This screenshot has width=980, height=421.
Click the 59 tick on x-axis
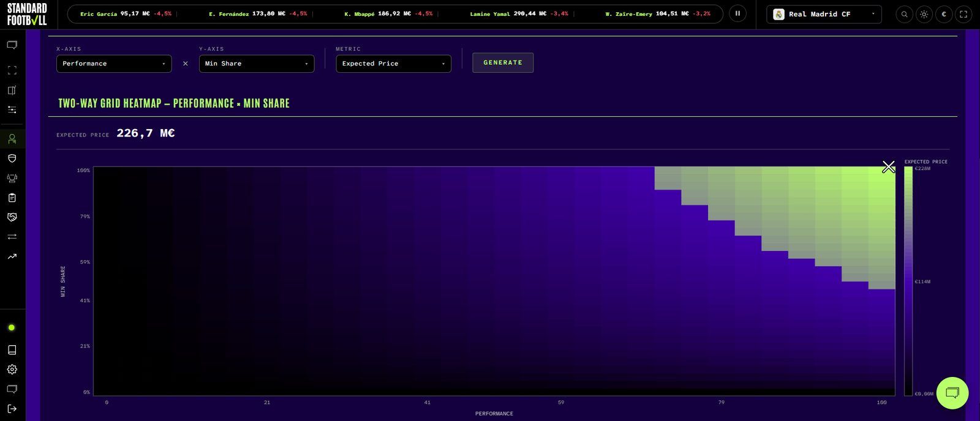[x=561, y=403]
